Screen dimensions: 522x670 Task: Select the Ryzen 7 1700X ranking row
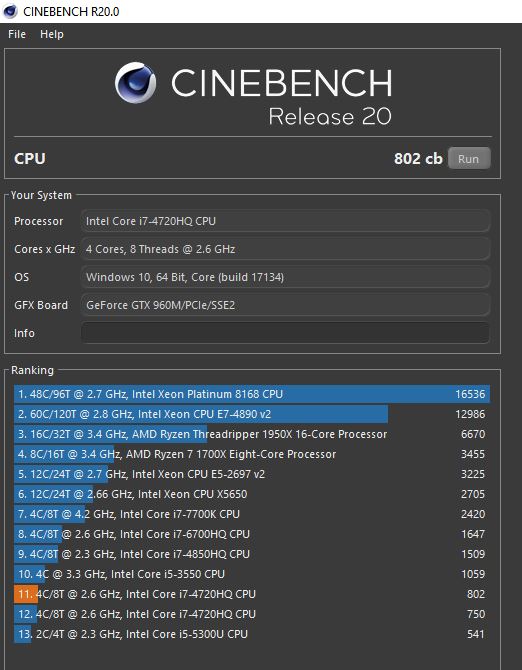pos(252,454)
